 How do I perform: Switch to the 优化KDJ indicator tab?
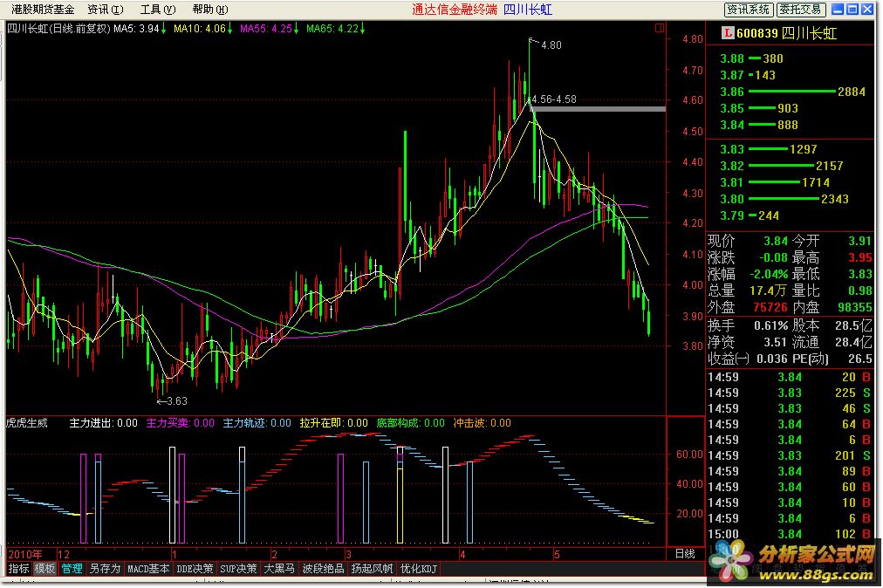pyautogui.click(x=419, y=569)
